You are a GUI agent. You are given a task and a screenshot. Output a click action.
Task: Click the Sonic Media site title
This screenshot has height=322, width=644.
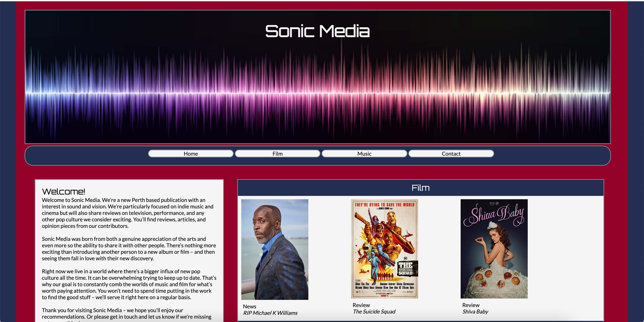click(318, 31)
